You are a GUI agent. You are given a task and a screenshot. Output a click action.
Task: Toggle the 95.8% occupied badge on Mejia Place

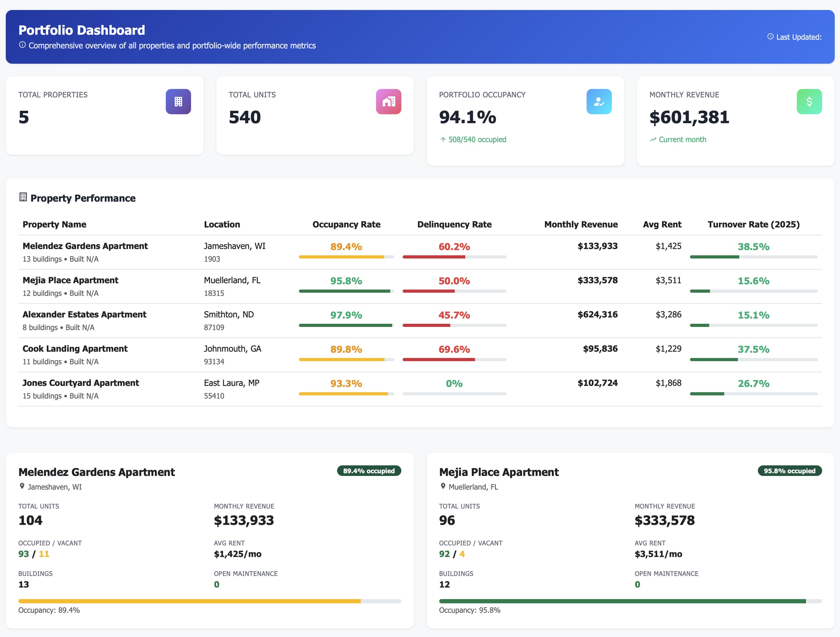790,471
